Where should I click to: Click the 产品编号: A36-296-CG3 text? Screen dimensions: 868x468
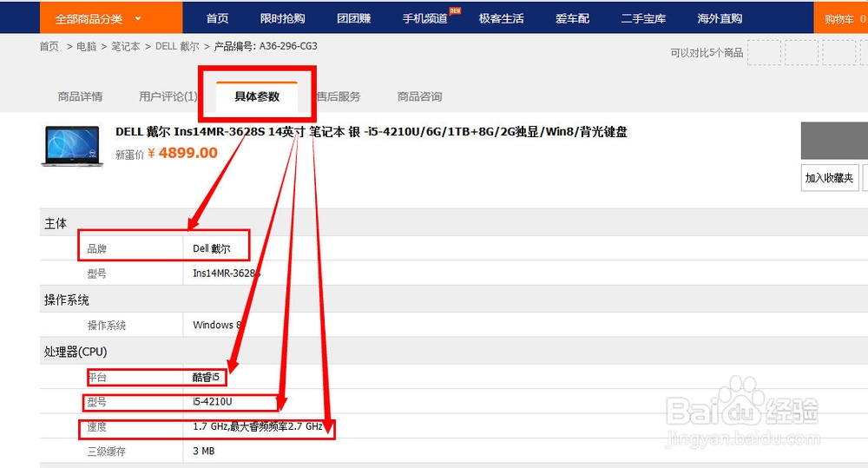click(x=266, y=47)
